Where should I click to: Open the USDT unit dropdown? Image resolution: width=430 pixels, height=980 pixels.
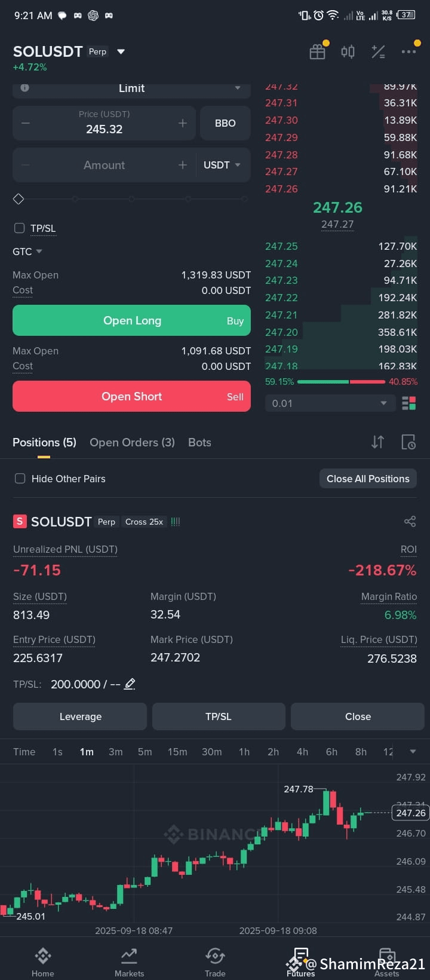point(222,165)
